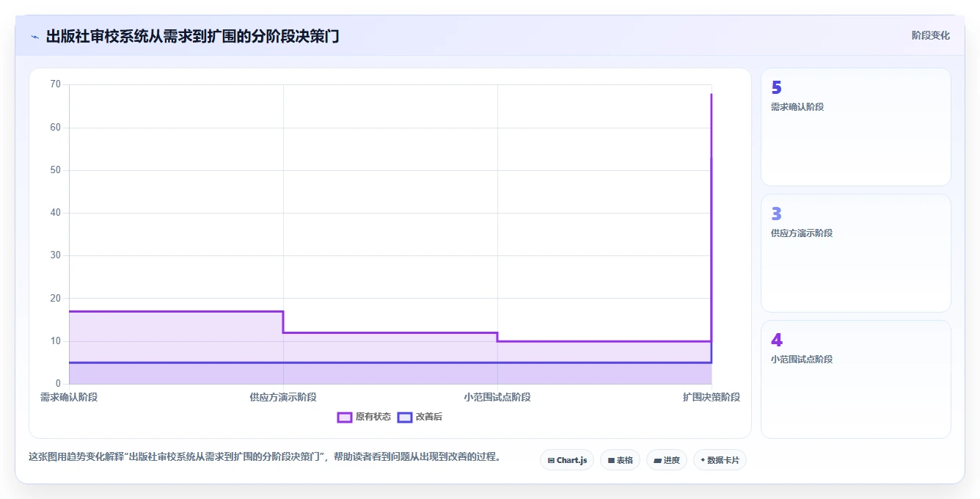This screenshot has width=980, height=499.
Task: Click the 表格 tag pill
Action: point(620,460)
